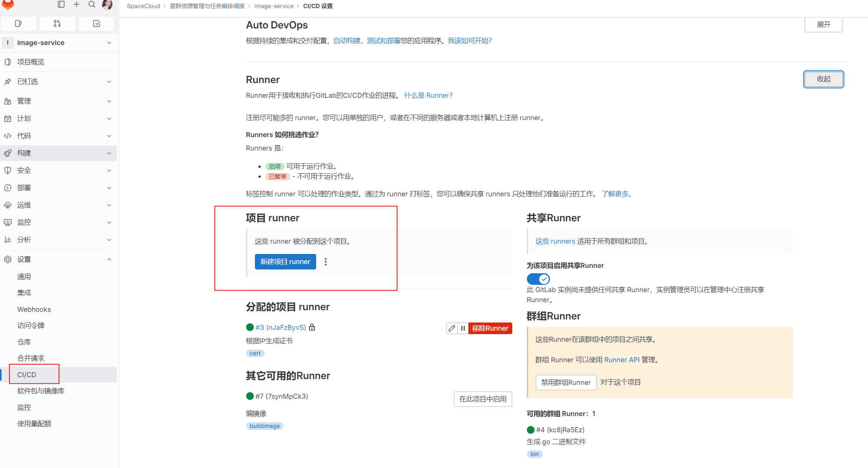Open the to-do list checkmark icon

(x=96, y=23)
